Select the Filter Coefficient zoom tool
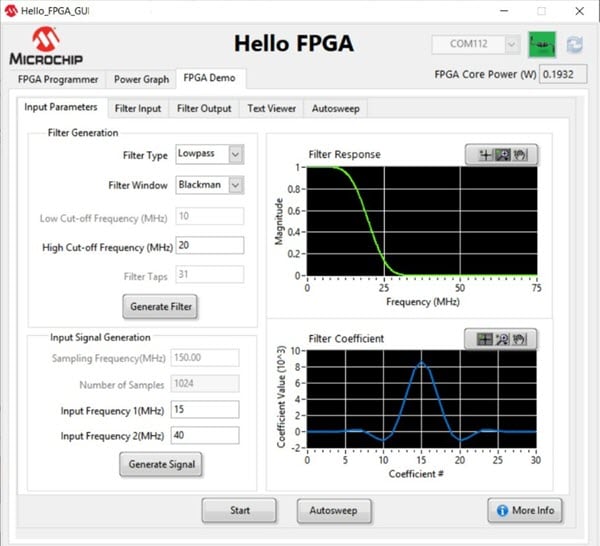Screen dimensions: 600x546 [500, 339]
